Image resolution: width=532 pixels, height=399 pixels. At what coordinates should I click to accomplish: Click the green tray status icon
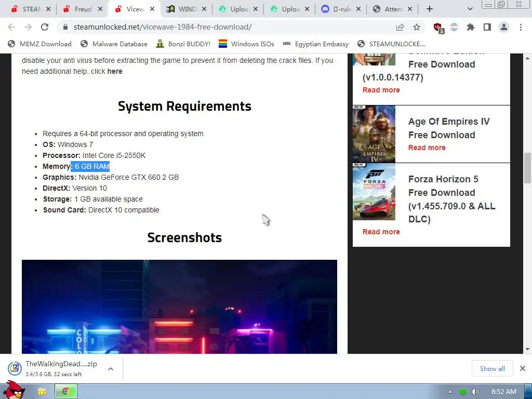[462, 392]
